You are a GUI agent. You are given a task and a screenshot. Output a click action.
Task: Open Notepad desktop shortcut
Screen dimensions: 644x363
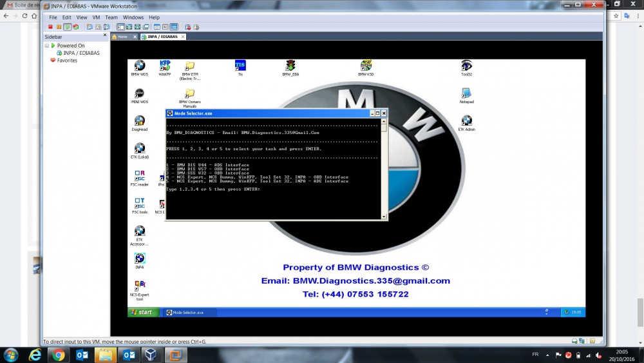466,96
